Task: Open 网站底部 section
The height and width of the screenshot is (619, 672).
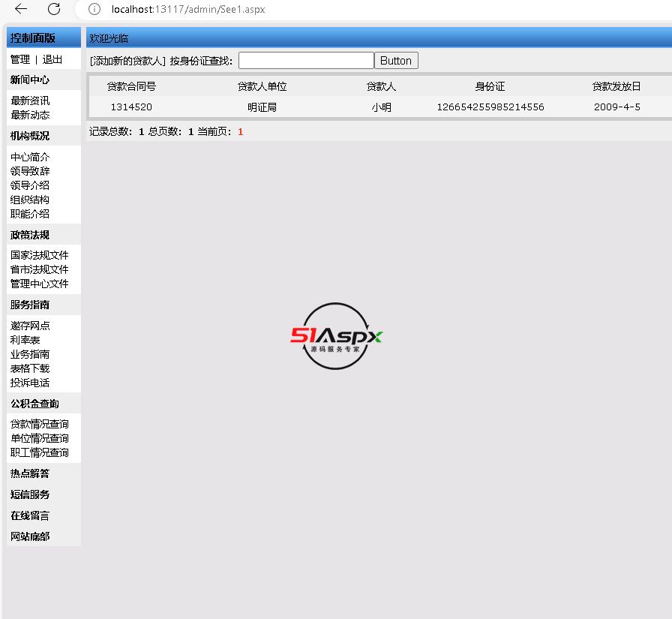Action: tap(30, 536)
